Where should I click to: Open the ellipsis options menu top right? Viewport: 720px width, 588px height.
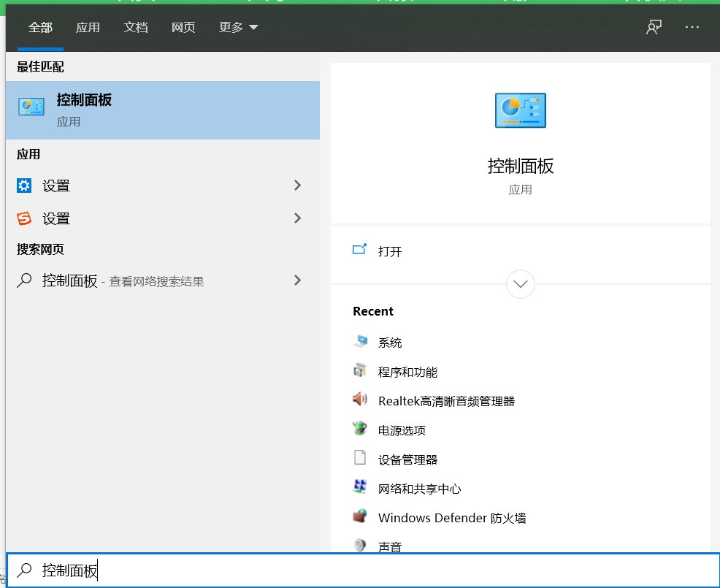tap(692, 27)
